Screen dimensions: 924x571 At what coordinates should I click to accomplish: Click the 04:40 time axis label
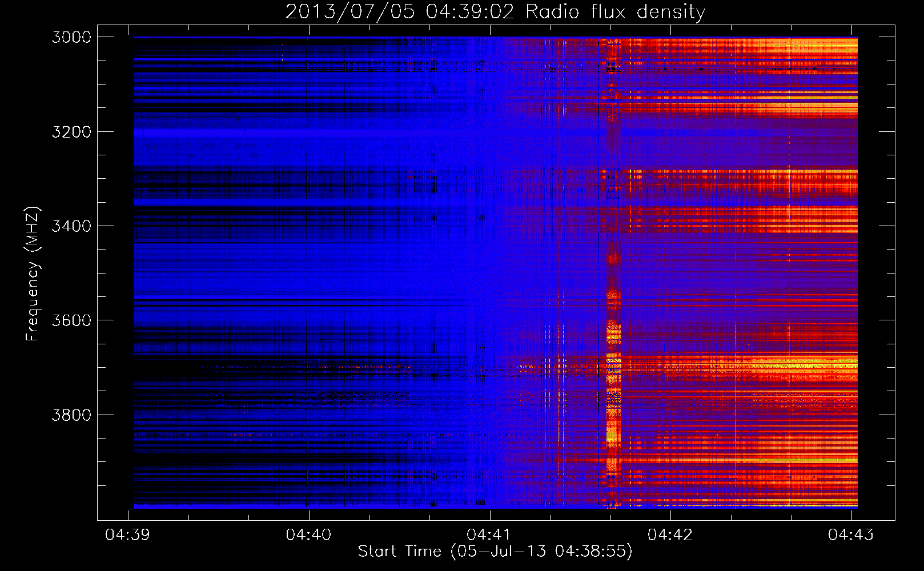(308, 534)
